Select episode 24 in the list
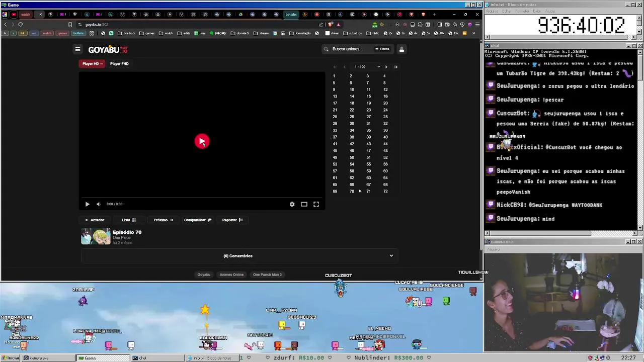 tap(385, 110)
